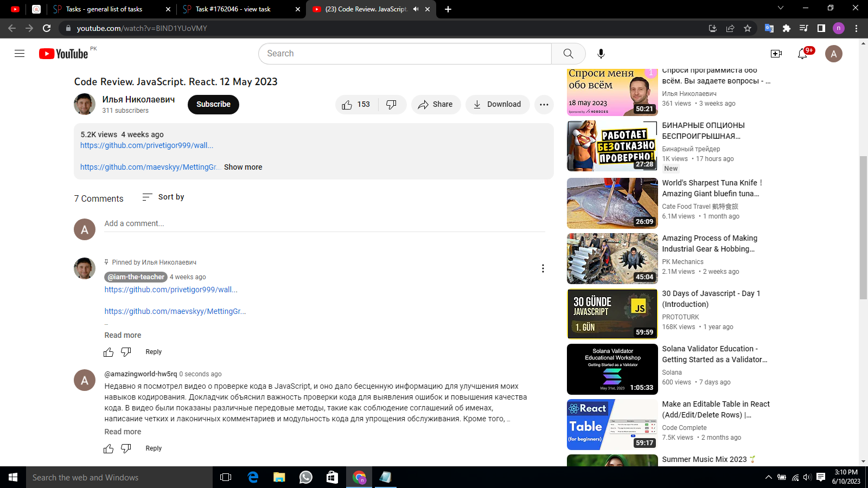The image size is (868, 488).
Task: Click the YouTube search input field
Action: (405, 54)
